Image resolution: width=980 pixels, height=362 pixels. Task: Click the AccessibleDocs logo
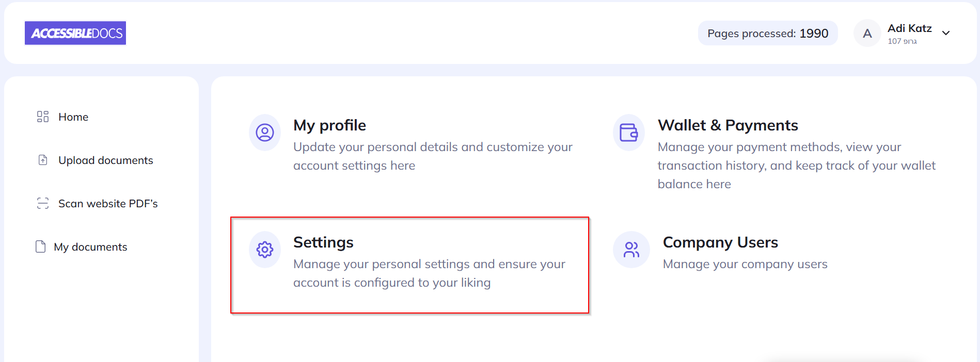coord(75,32)
